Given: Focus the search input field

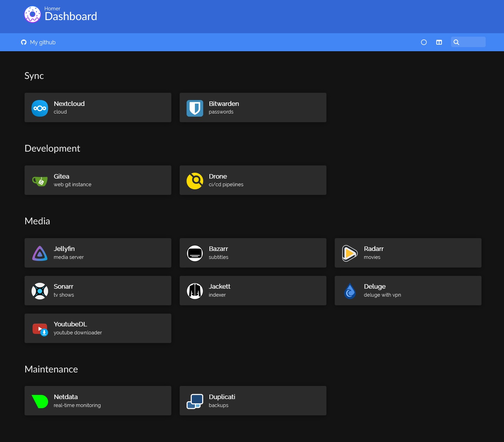Looking at the screenshot, I should coord(468,42).
